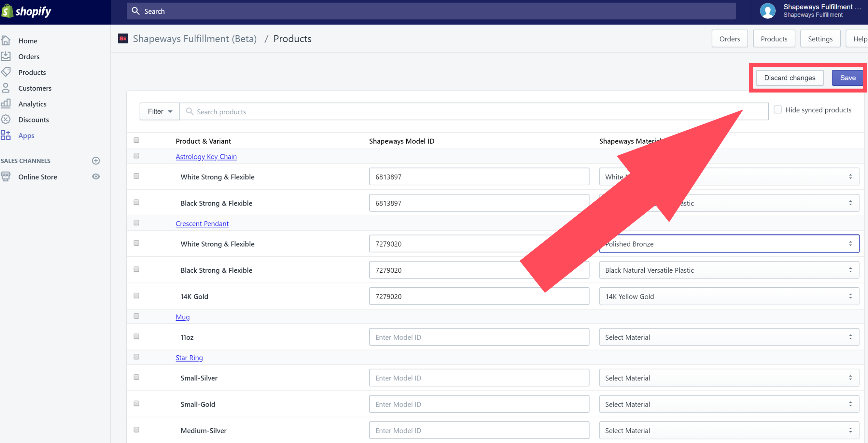Click the Model ID field for 14K Gold

(479, 296)
